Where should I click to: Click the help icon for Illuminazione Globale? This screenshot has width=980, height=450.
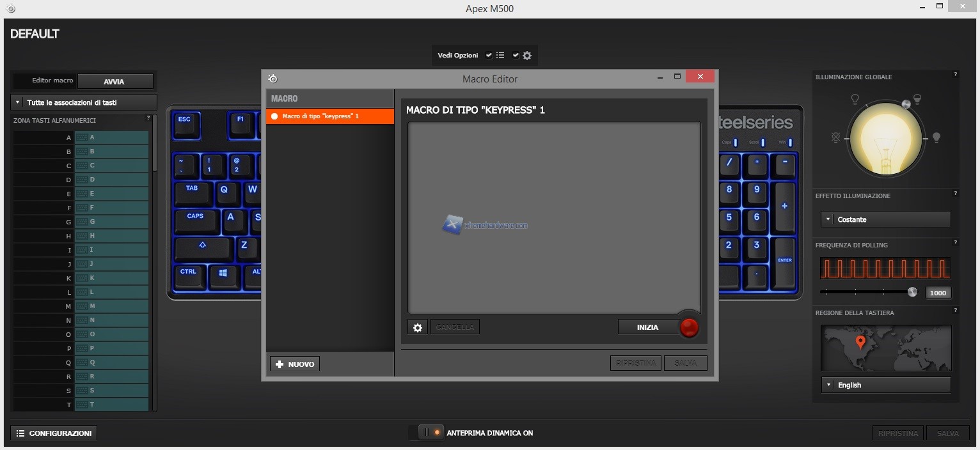click(955, 75)
